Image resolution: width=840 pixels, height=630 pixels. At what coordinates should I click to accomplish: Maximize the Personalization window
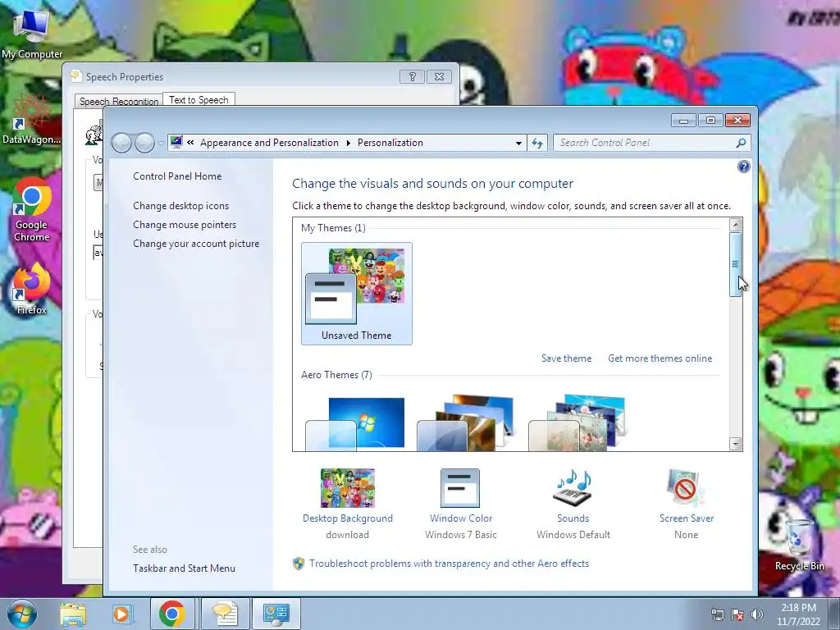click(710, 120)
